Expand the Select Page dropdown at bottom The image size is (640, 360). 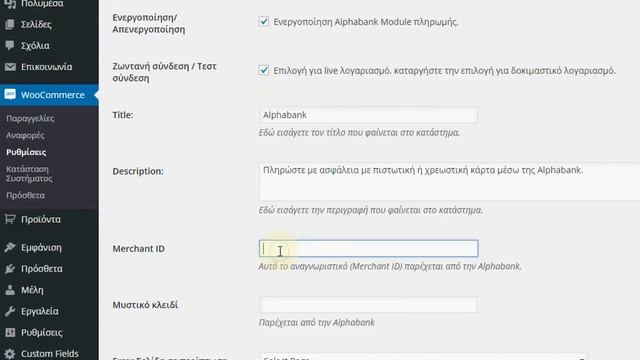tap(423, 357)
